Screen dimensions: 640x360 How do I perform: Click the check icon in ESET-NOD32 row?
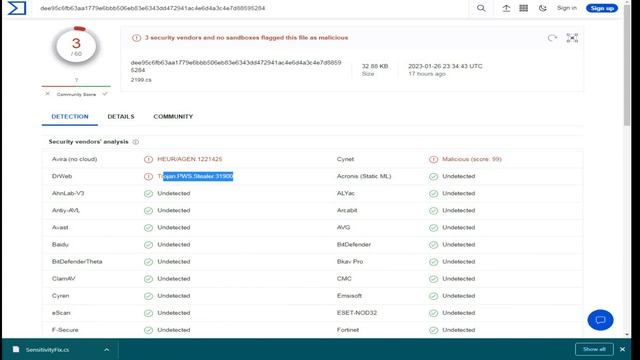433,313
